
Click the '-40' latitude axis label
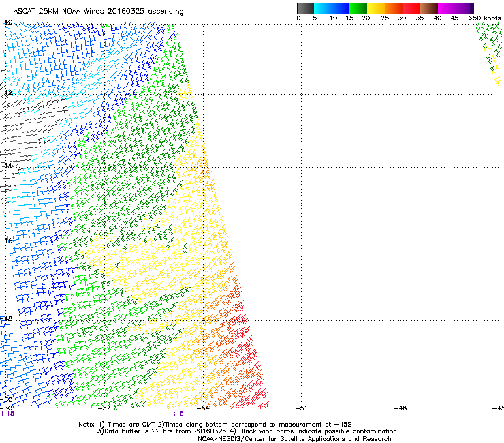6,22
